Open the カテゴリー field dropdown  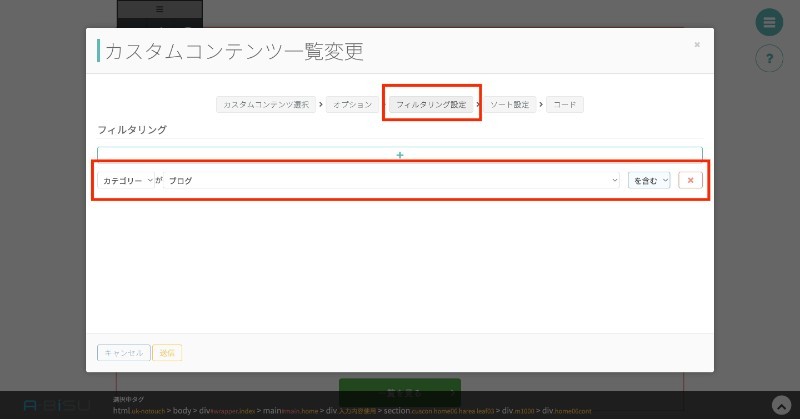(x=126, y=180)
